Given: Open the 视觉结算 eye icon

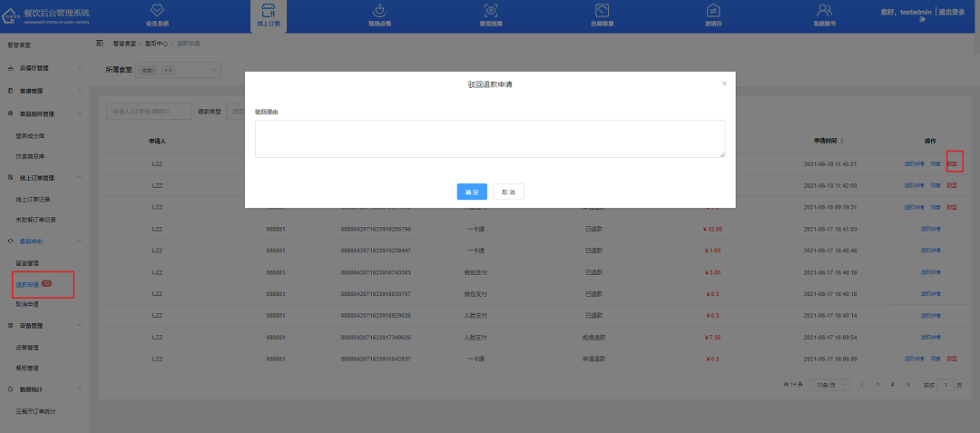Looking at the screenshot, I should pos(491,10).
